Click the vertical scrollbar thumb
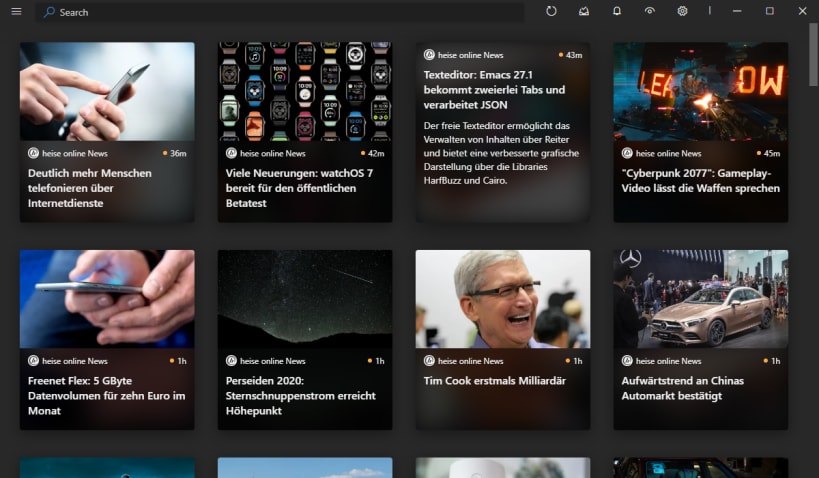 tap(813, 54)
